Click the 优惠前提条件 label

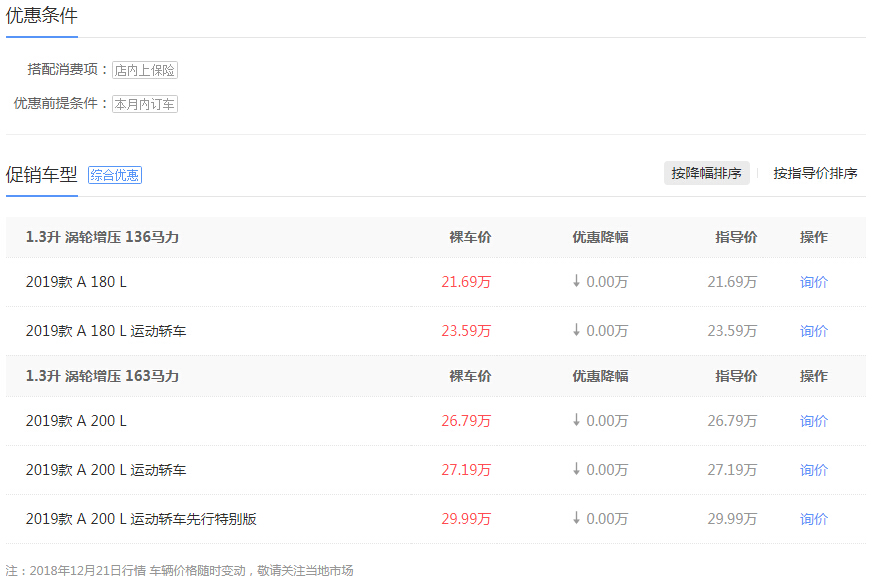pyautogui.click(x=61, y=104)
